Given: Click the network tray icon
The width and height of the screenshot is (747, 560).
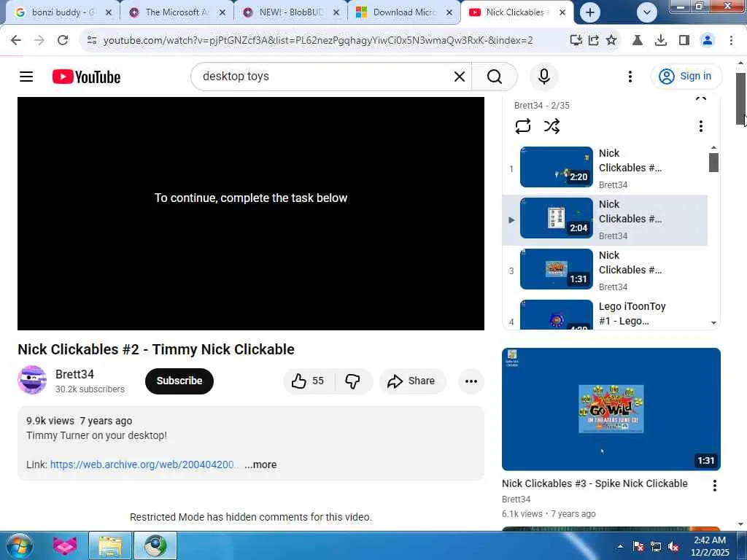Looking at the screenshot, I should (656, 547).
